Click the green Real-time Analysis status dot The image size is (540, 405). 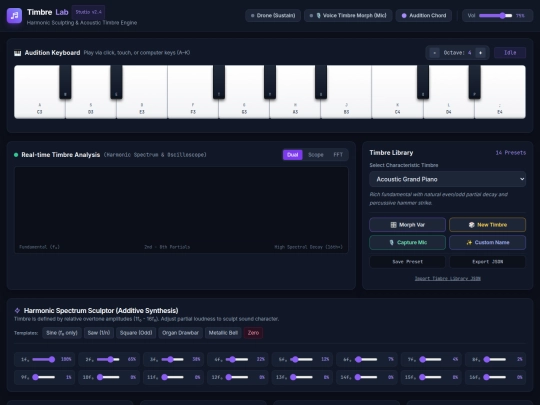pyautogui.click(x=16, y=155)
